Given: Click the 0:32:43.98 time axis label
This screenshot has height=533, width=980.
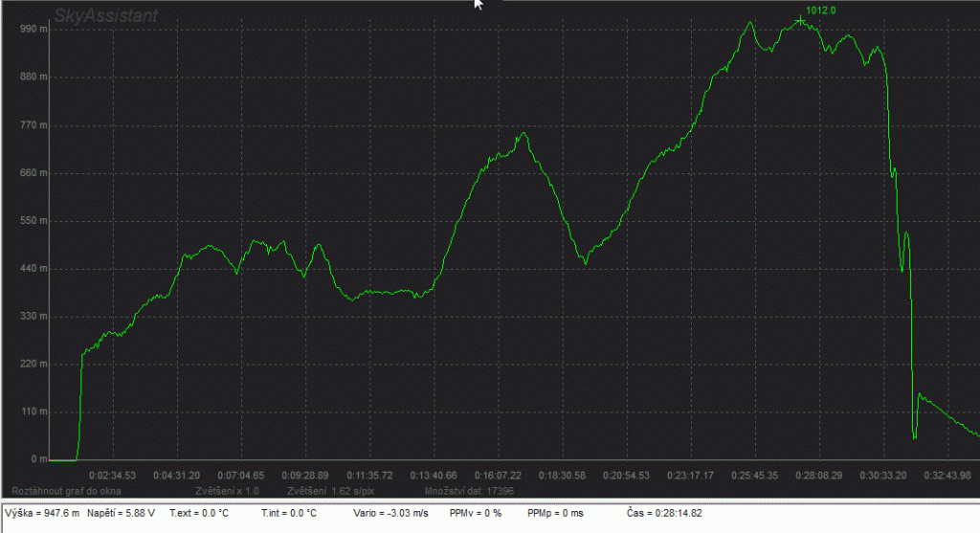Looking at the screenshot, I should point(946,475).
